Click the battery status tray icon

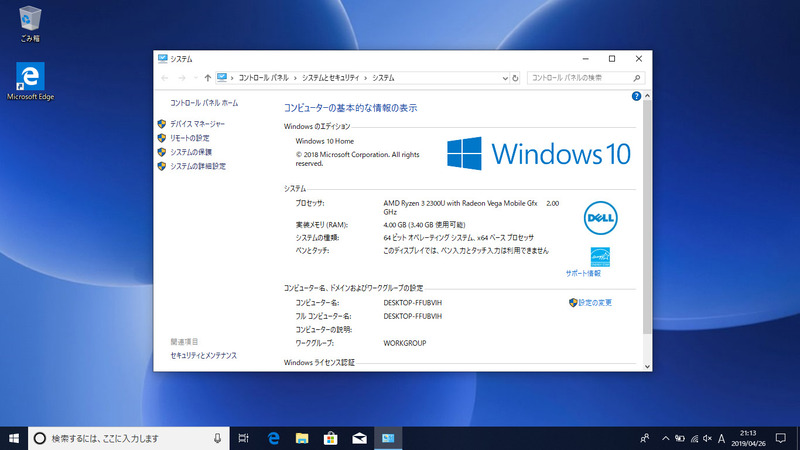(x=680, y=438)
